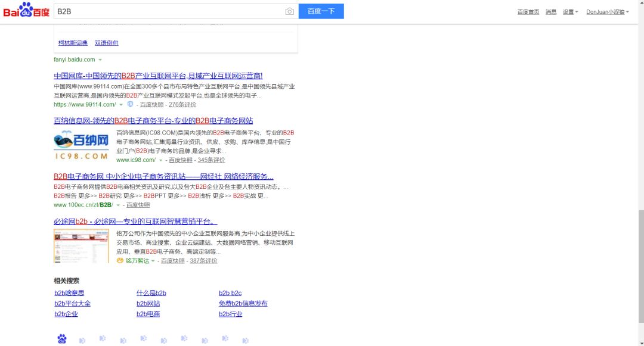Open the 消息 messages link

tap(551, 12)
